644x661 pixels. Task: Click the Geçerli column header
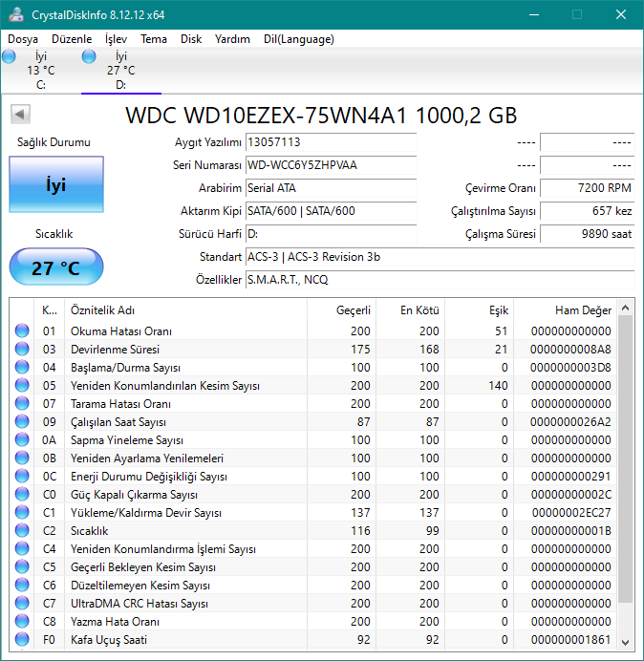(342, 310)
